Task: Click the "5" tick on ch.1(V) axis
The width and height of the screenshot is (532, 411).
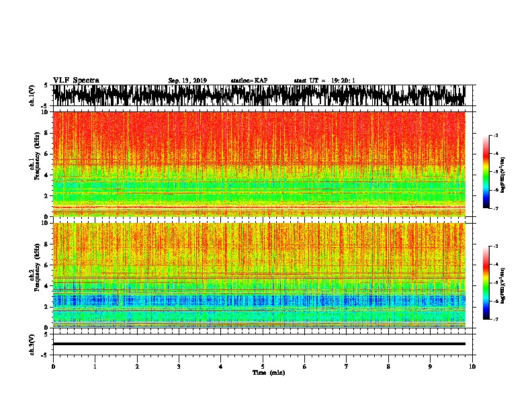Action: click(x=46, y=85)
